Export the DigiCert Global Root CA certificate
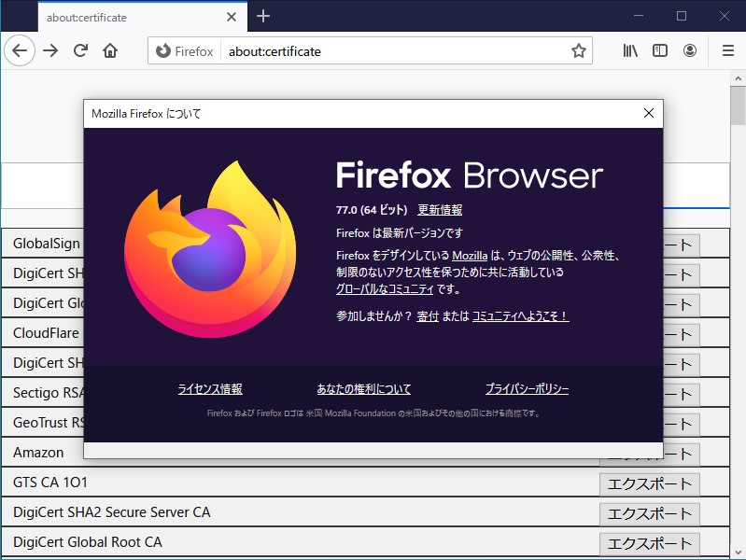The width and height of the screenshot is (746, 560). pos(650,544)
